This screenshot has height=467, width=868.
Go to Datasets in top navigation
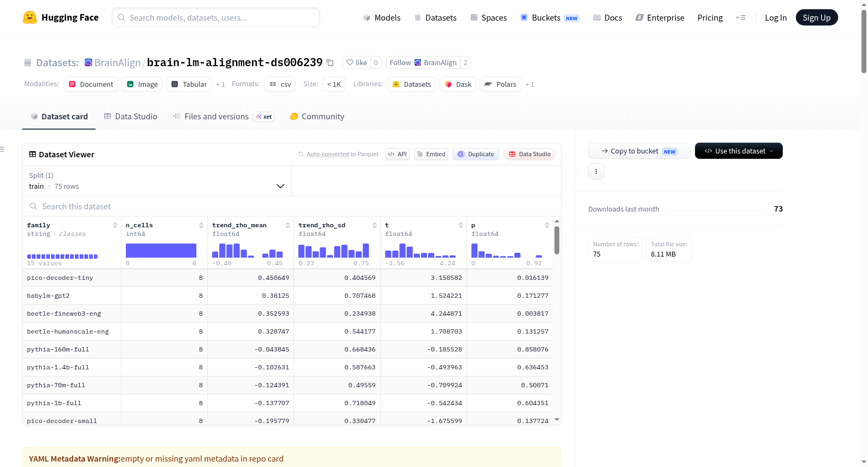click(436, 17)
